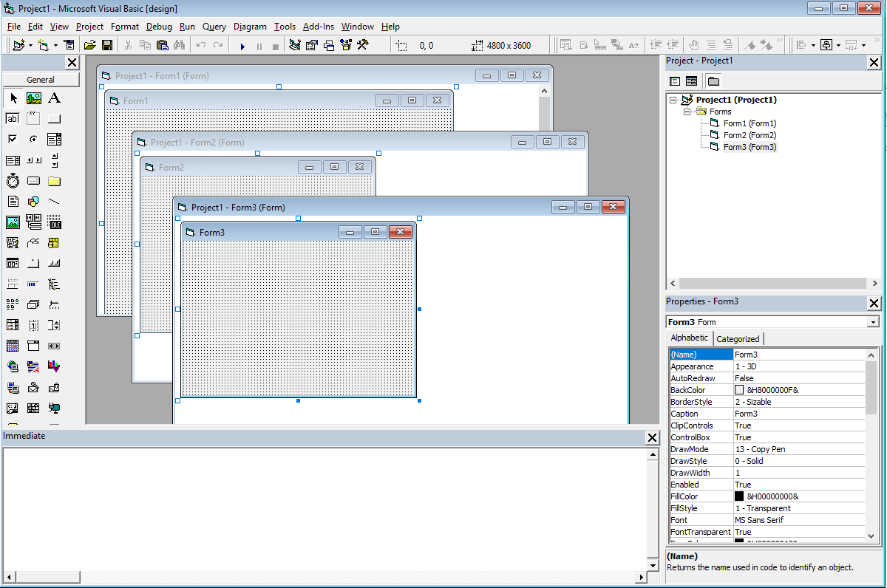Toggle Folders in Project Explorer
This screenshot has width=887, height=588.
[x=713, y=81]
